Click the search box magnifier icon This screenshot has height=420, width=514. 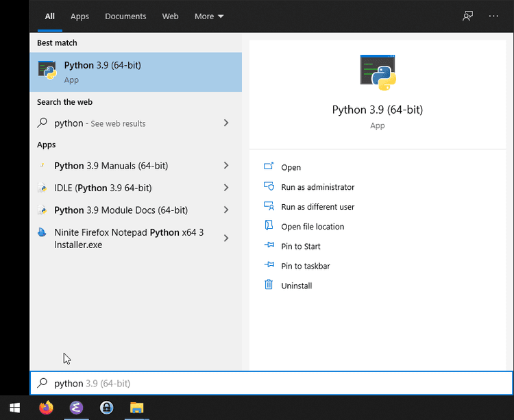click(42, 382)
